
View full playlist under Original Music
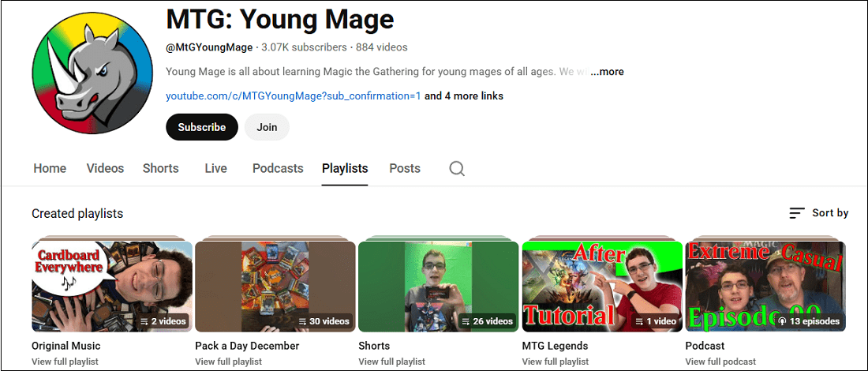click(x=65, y=362)
